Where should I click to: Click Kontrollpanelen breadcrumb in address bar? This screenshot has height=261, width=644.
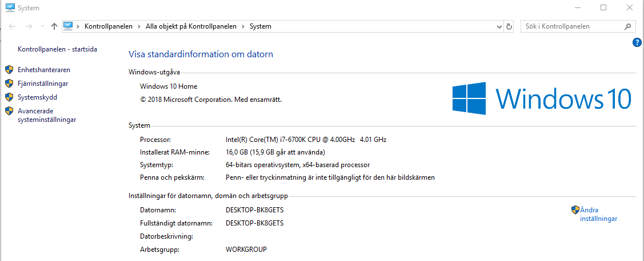click(x=109, y=26)
